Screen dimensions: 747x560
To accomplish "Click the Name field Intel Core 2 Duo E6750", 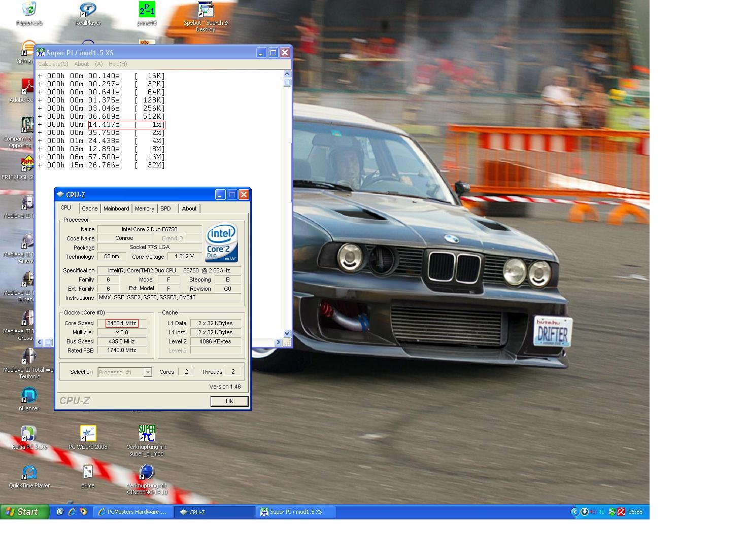I will [x=150, y=229].
